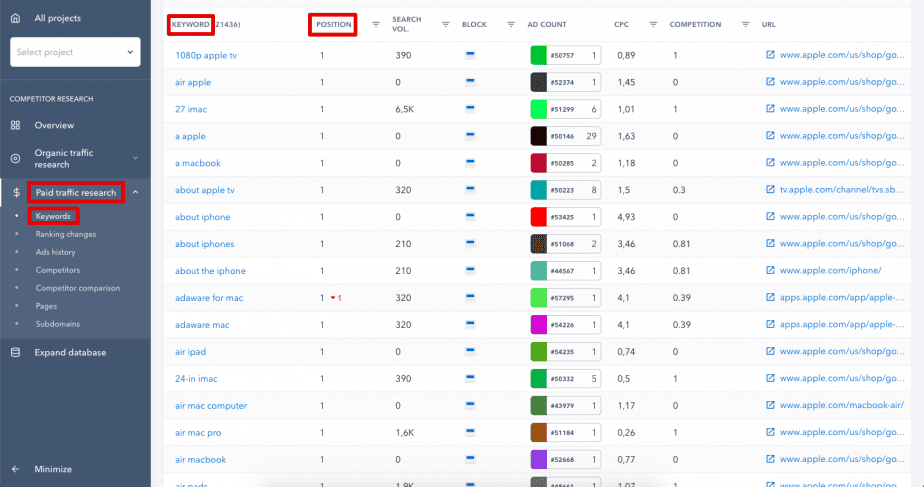Sort by Ad Count column header
This screenshot has height=487, width=924.
pos(547,24)
